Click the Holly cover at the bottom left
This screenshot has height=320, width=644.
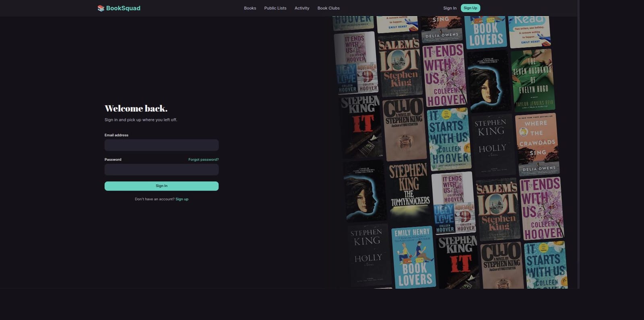[x=369, y=255]
